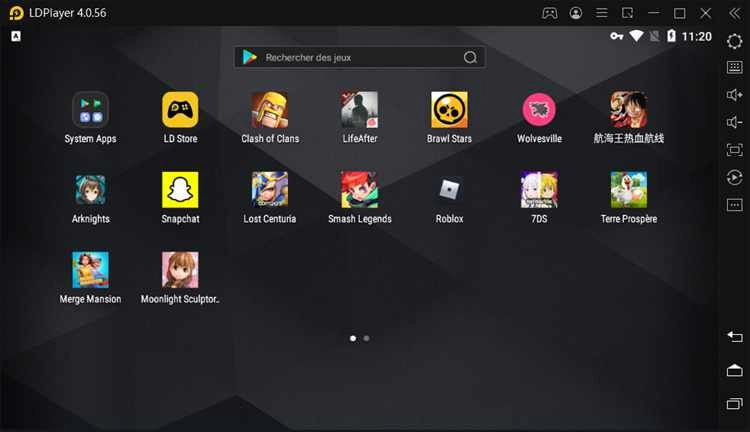Open the LD Store app

(x=180, y=110)
